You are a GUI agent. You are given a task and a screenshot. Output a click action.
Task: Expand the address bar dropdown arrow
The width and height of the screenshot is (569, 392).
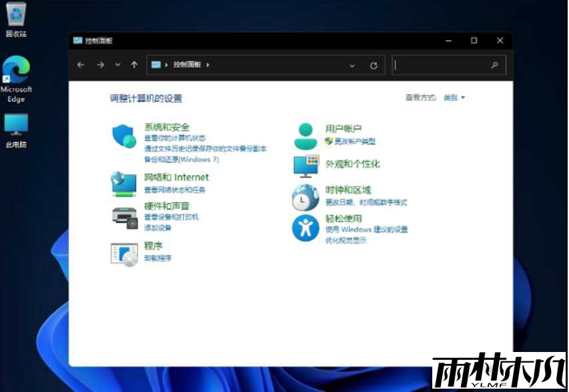352,65
